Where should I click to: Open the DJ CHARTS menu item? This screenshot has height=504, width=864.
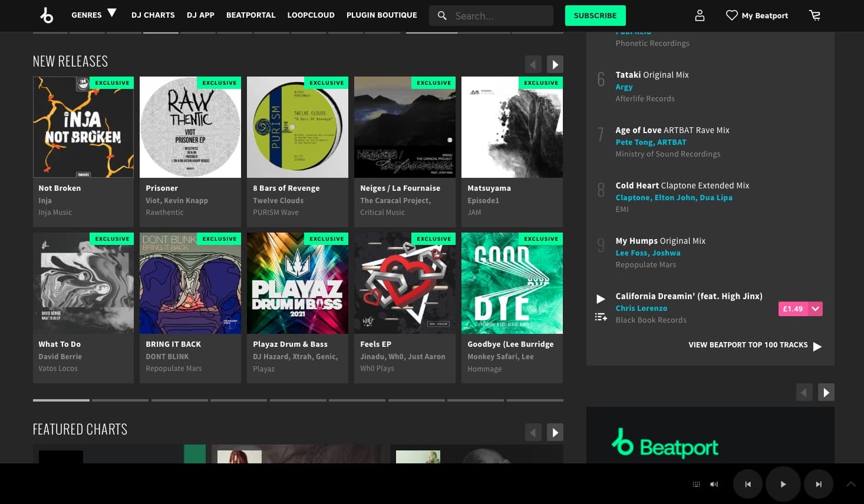[153, 15]
